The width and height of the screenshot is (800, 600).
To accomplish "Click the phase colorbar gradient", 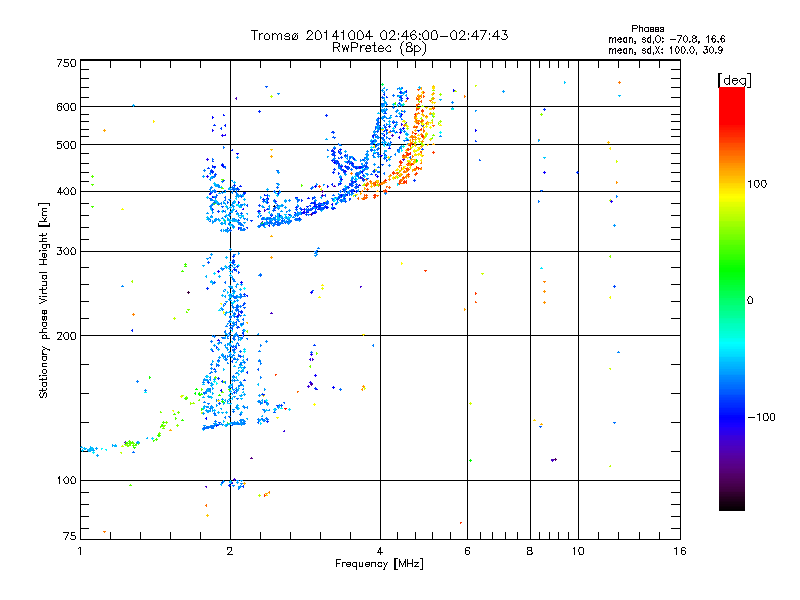I will pos(732,298).
